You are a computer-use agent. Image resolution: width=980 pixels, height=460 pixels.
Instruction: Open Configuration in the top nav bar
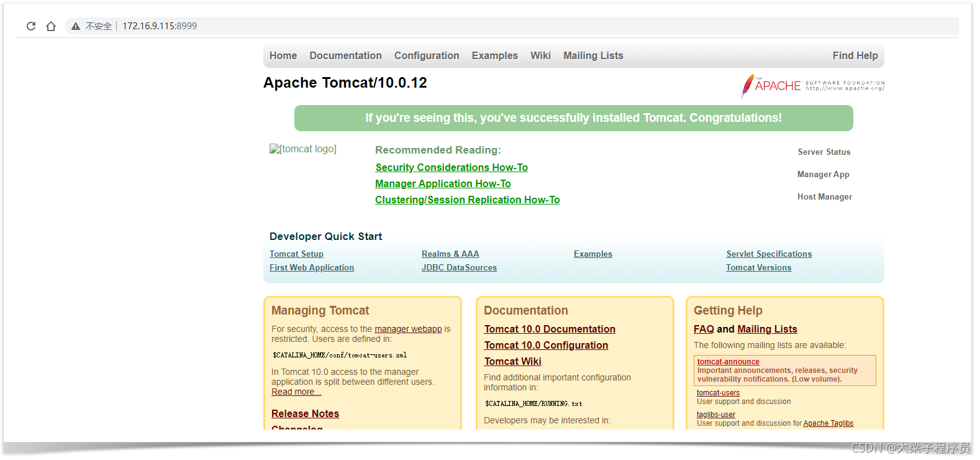427,56
